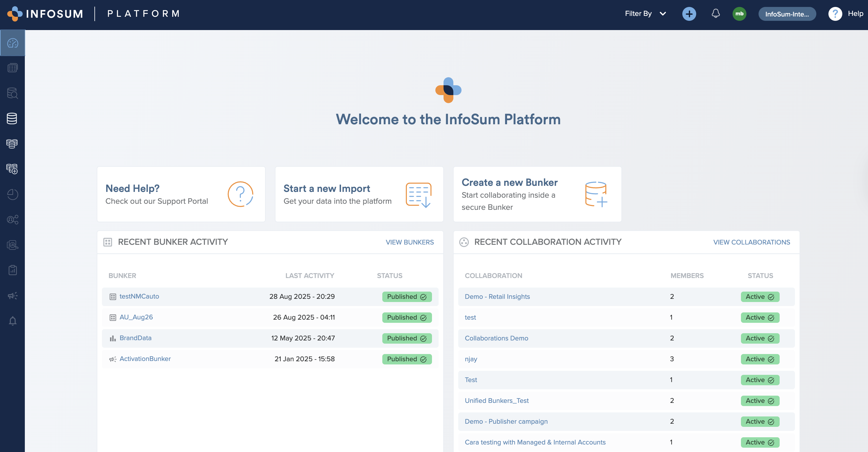The height and width of the screenshot is (452, 868).
Task: Click the Create a new Bunker card
Action: [x=537, y=194]
